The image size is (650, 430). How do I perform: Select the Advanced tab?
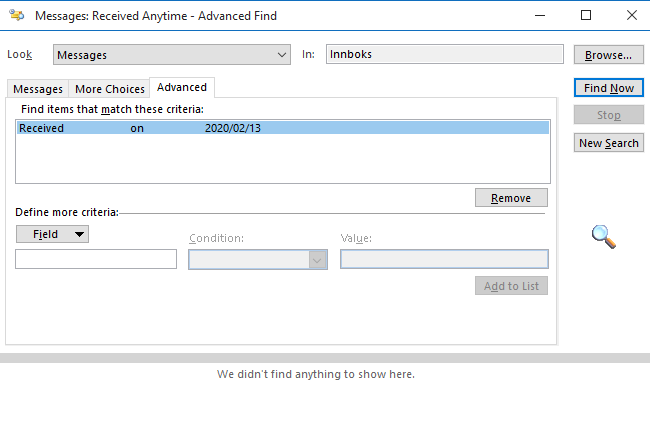181,88
